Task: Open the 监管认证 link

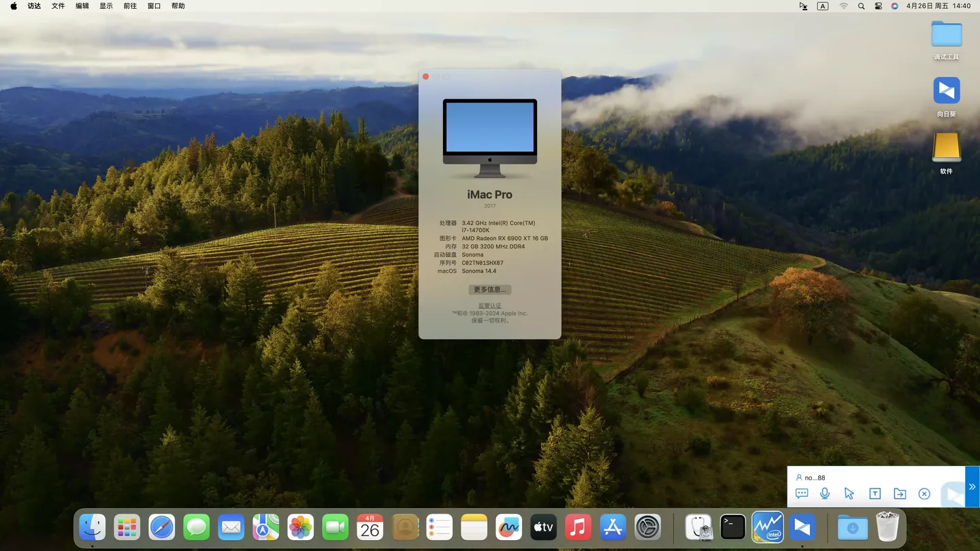Action: 489,306
